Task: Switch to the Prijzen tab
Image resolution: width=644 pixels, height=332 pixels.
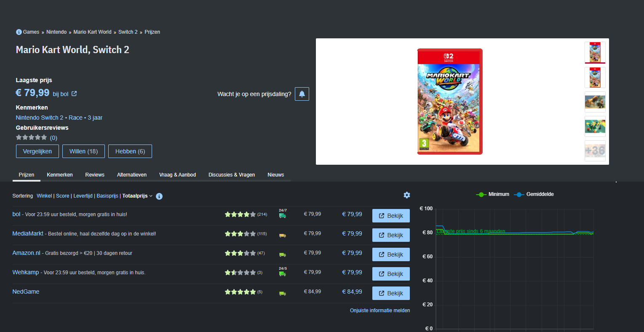Action: coord(27,175)
